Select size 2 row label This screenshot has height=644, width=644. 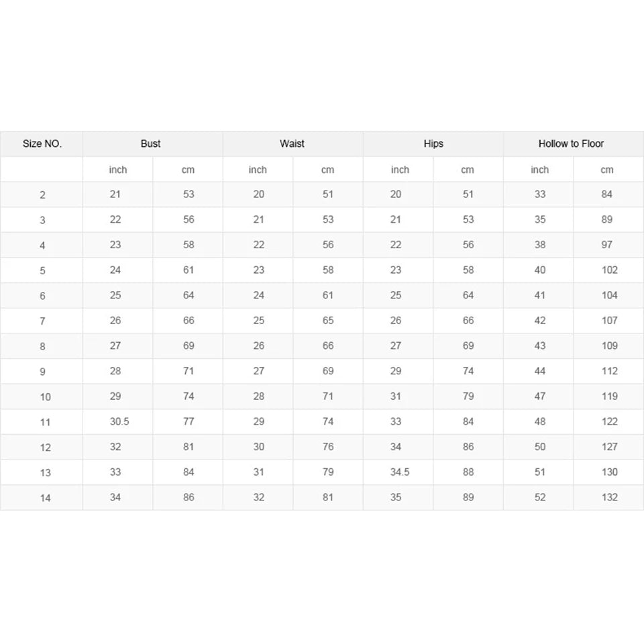click(x=42, y=195)
